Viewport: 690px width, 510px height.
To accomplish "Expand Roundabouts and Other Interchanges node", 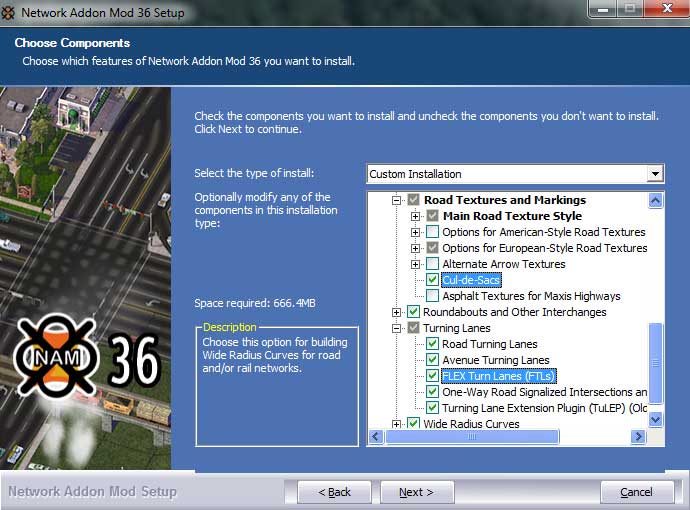I will (396, 312).
